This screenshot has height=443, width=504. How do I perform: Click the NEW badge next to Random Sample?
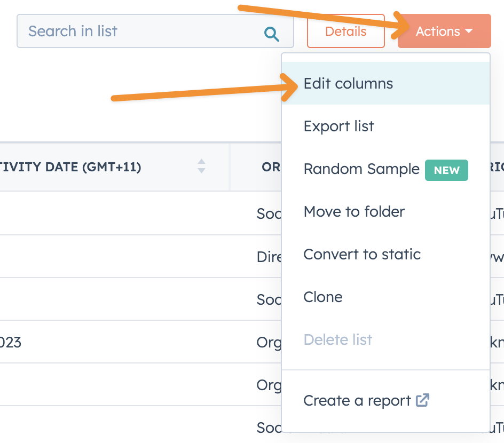[x=446, y=170]
